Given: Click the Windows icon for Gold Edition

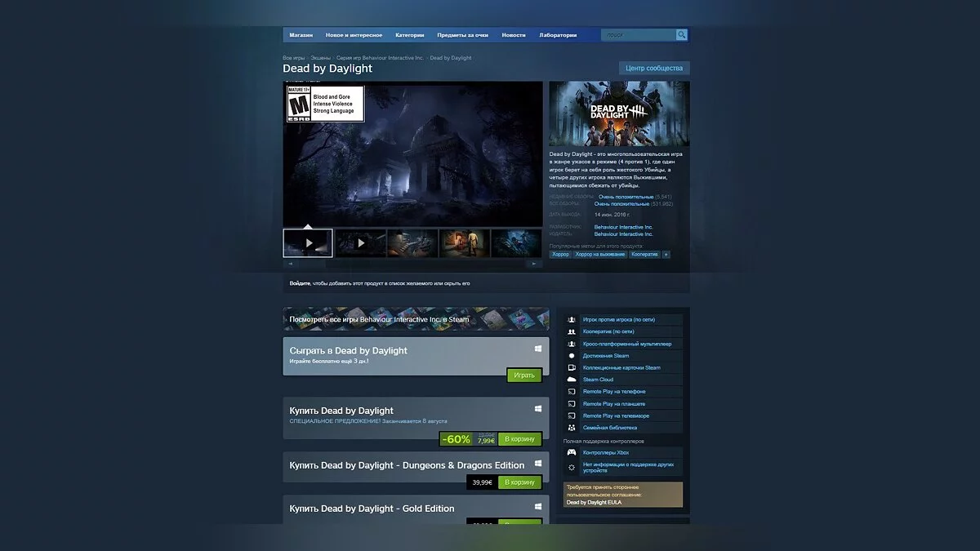Looking at the screenshot, I should click(x=539, y=506).
